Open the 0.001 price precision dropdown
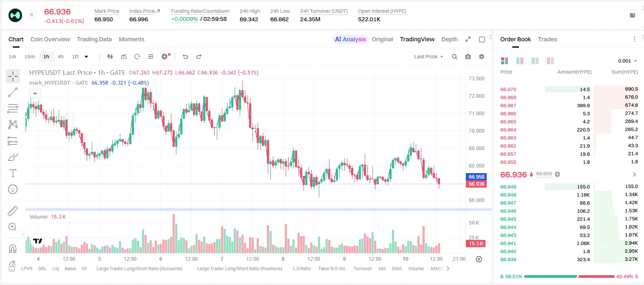 click(x=627, y=61)
